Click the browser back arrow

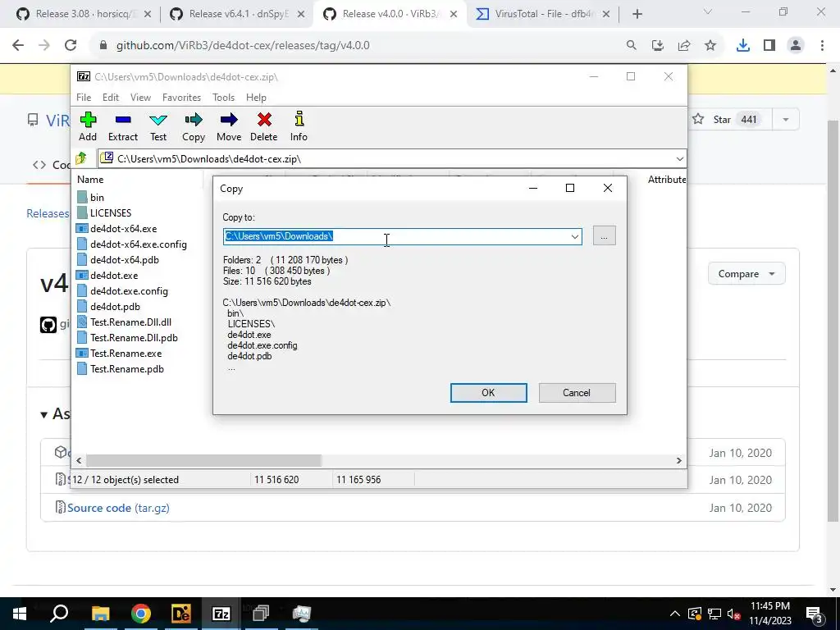tap(18, 46)
